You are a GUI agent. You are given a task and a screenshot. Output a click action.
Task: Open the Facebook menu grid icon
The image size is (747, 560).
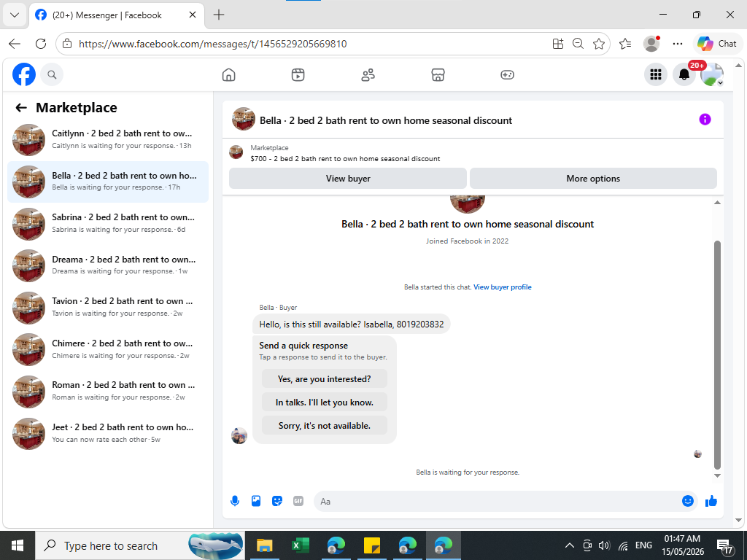[x=656, y=75]
